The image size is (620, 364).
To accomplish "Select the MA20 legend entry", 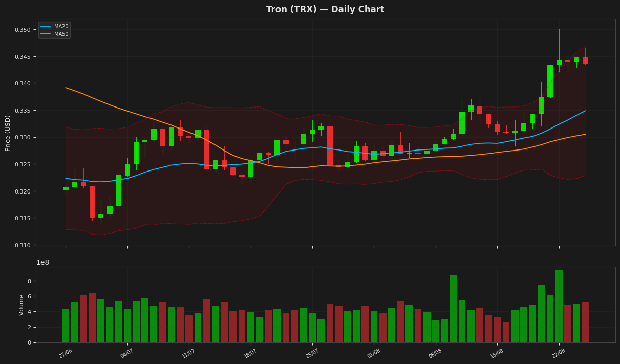I will click(x=55, y=27).
